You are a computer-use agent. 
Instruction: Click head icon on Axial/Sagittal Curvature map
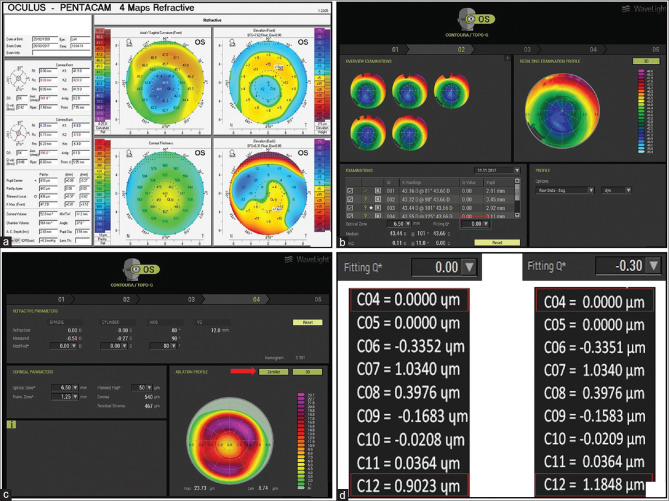129,42
